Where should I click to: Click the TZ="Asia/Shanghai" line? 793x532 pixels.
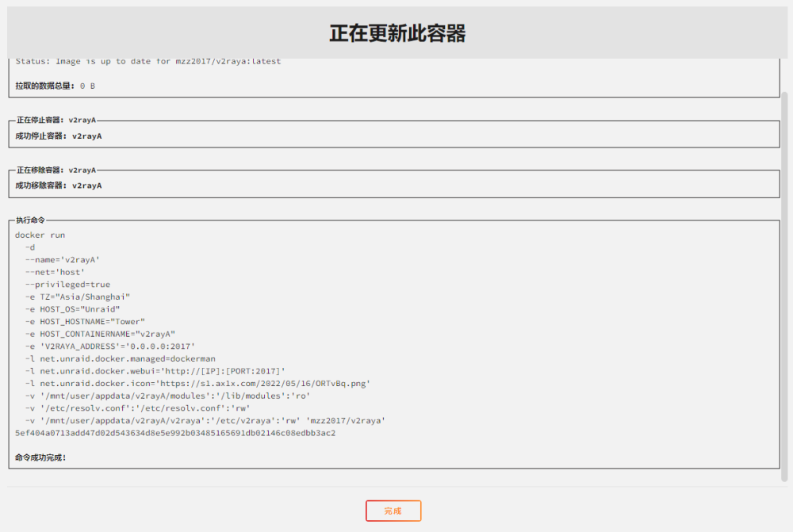pos(78,297)
